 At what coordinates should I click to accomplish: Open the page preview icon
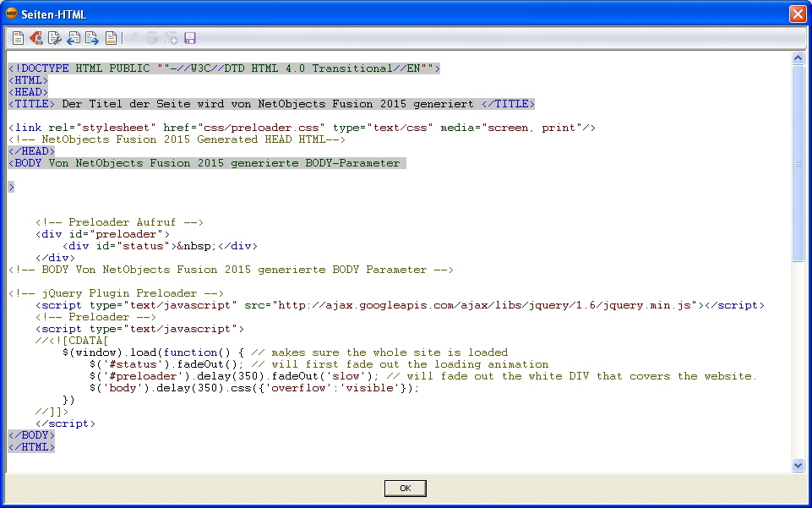click(111, 38)
